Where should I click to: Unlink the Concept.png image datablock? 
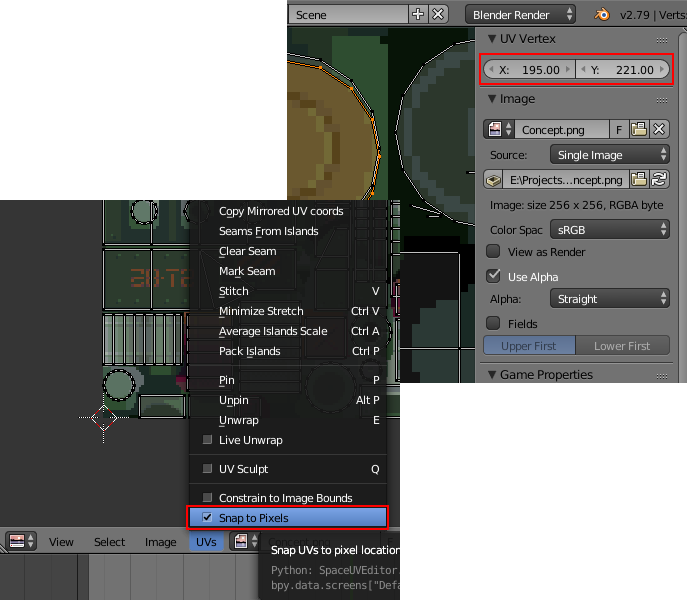tap(659, 130)
